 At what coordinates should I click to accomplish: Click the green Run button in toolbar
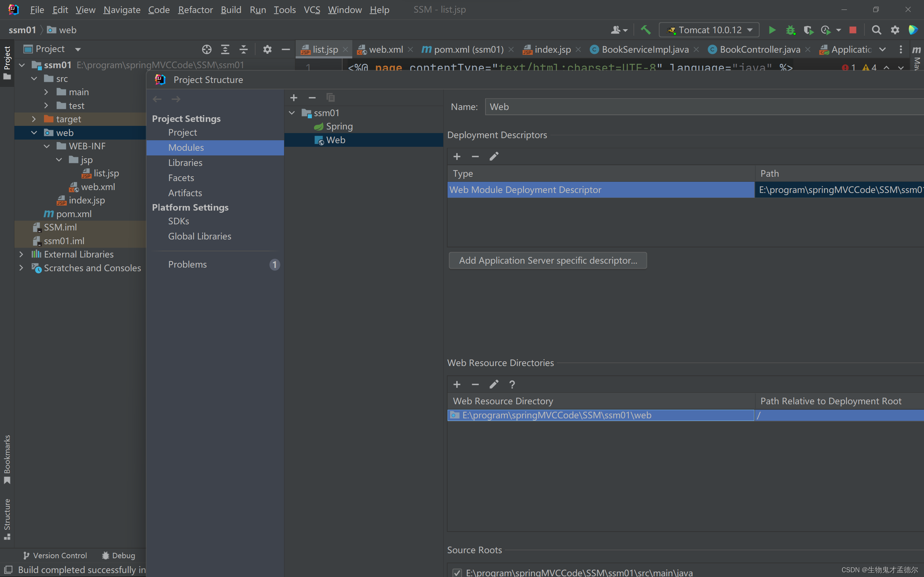pos(772,30)
